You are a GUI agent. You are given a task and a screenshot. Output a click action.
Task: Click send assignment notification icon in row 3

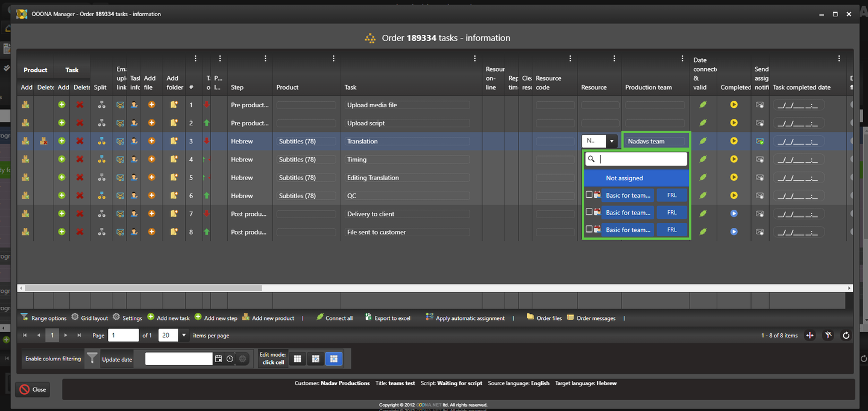pyautogui.click(x=760, y=141)
